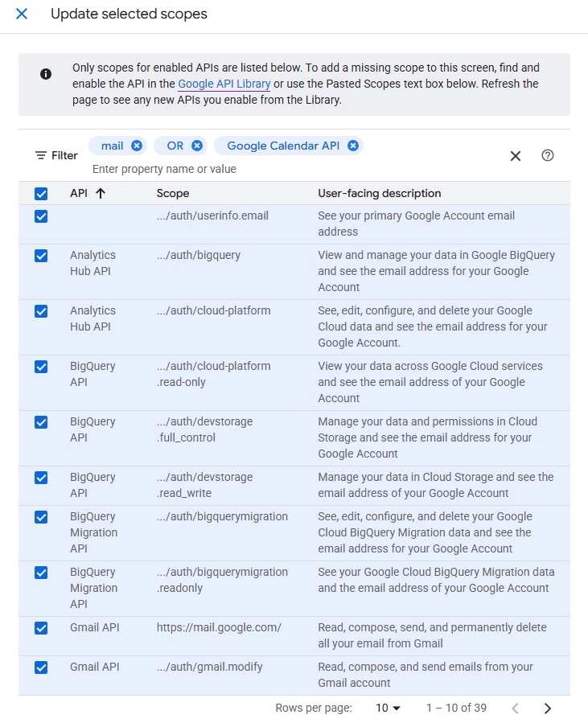Click the Filter icon
Viewport: 588px width, 727px height.
[x=41, y=155]
